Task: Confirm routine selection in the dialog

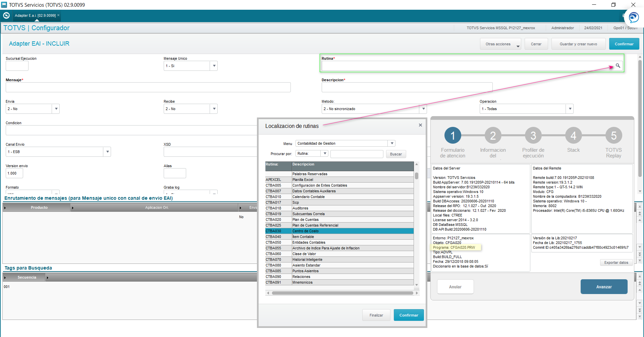Action: click(409, 315)
